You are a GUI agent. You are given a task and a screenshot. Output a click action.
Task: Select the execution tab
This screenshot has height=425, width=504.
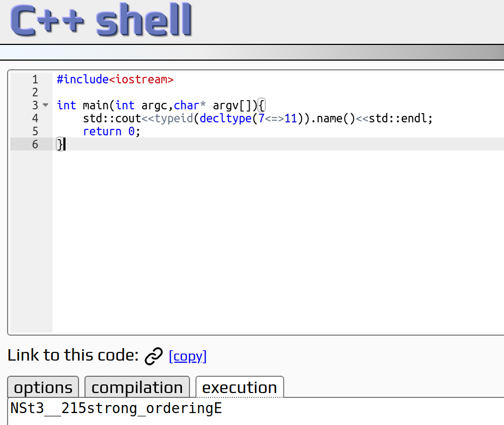point(239,387)
